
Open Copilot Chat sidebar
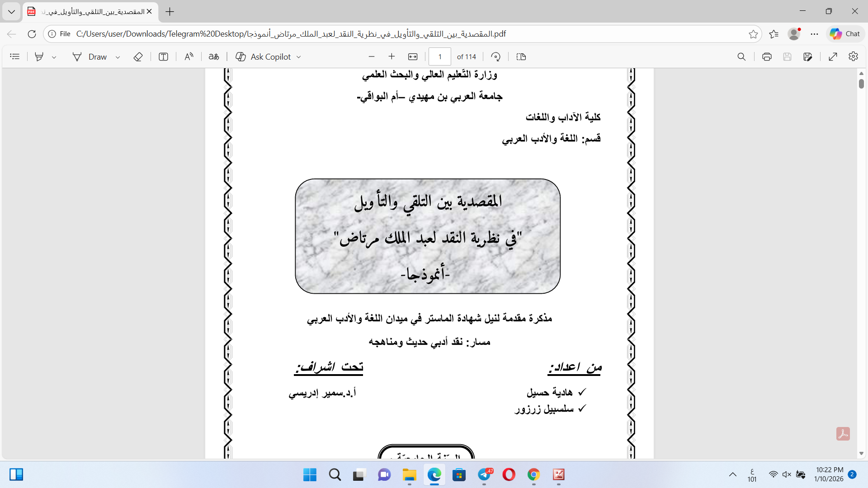(845, 34)
